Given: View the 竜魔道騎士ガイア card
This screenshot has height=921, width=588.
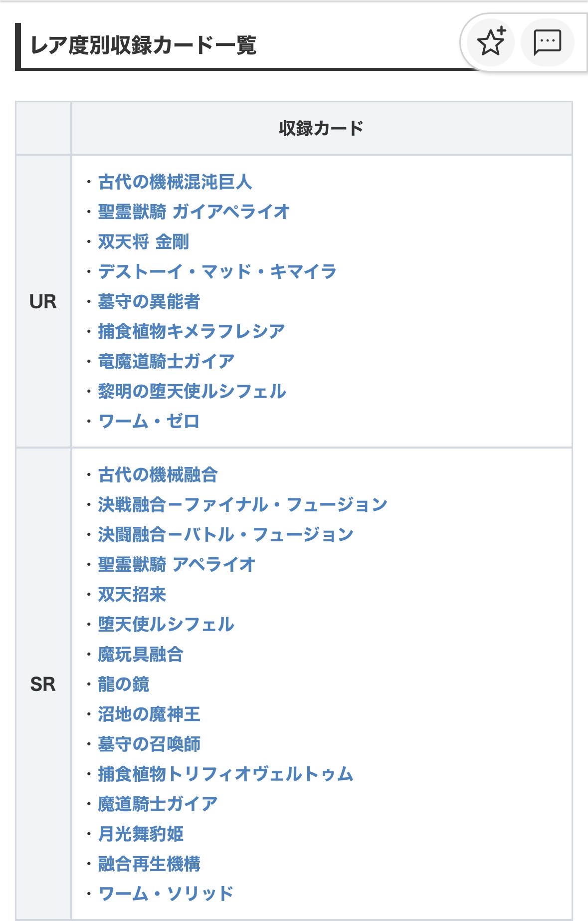Looking at the screenshot, I should pyautogui.click(x=166, y=361).
